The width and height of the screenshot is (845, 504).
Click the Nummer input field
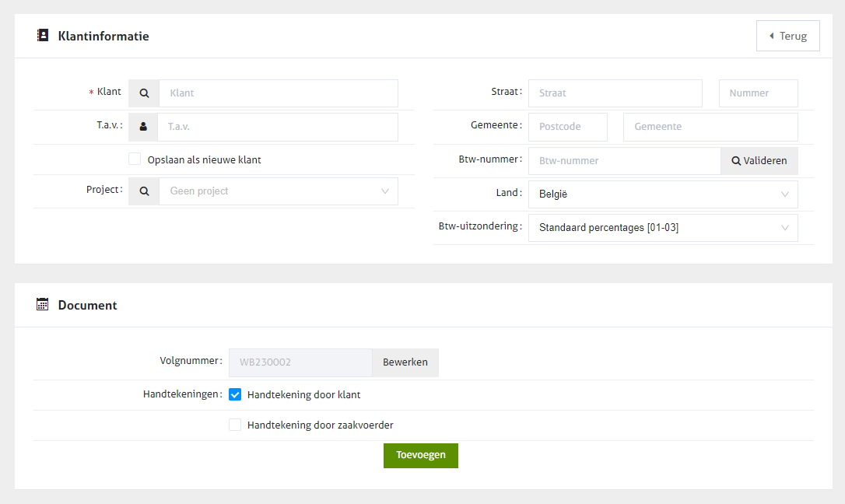coord(758,93)
